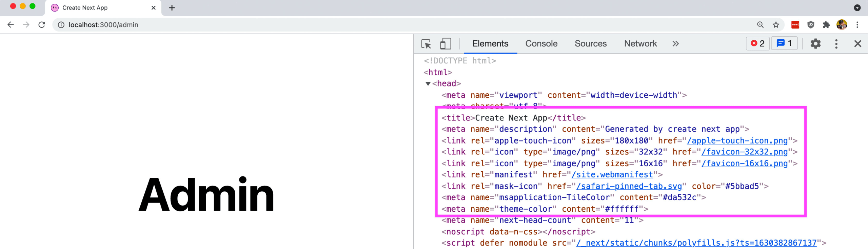Activate the element inspector picker tool
This screenshot has height=249, width=868.
coord(426,44)
